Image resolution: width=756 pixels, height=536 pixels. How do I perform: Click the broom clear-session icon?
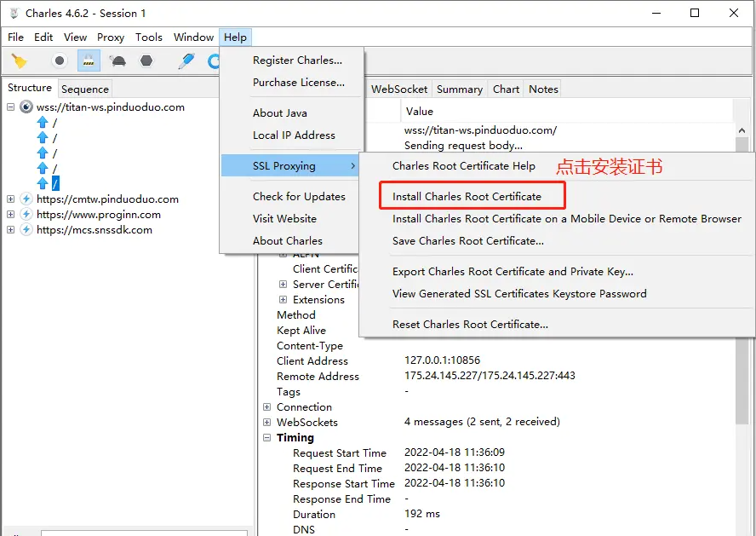[x=20, y=61]
